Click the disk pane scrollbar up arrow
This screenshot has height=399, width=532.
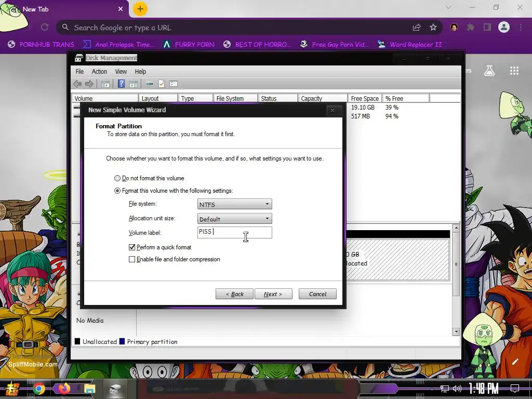(x=456, y=228)
